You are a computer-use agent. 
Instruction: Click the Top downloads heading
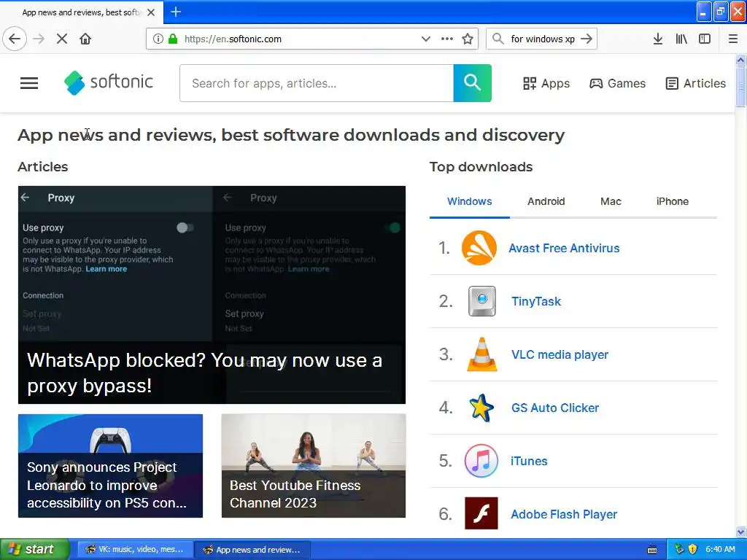point(481,167)
